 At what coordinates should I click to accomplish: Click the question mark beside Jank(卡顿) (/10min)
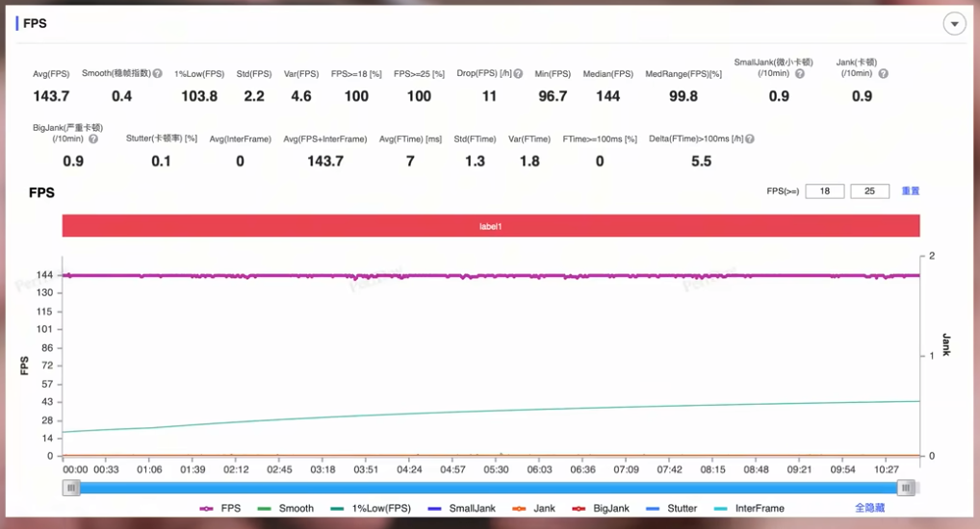click(883, 74)
